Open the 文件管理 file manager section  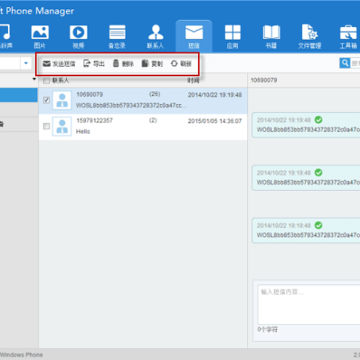point(310,36)
